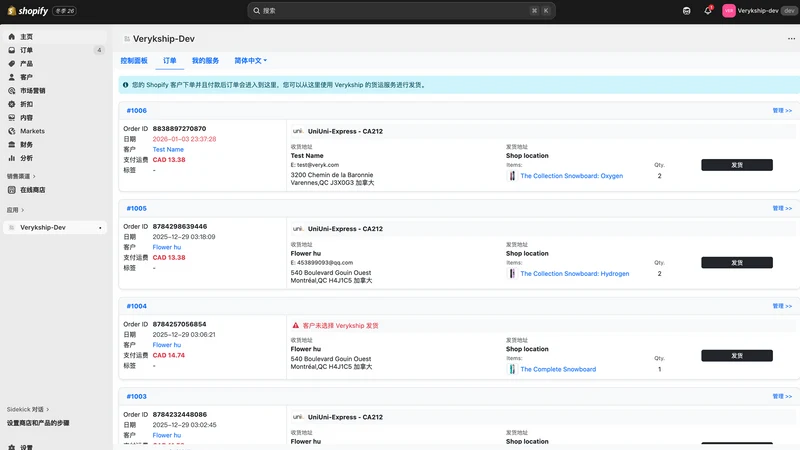
Task: Open 管理 >> link for order #1005
Action: click(782, 208)
